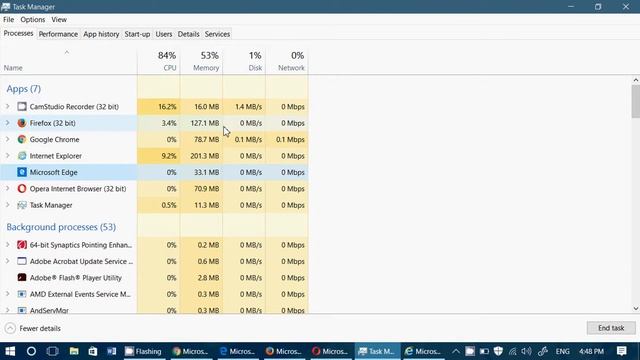Viewport: 640px width, 360px height.
Task: Click Internet Explorer memory value 201.3 MB
Action: (204, 156)
